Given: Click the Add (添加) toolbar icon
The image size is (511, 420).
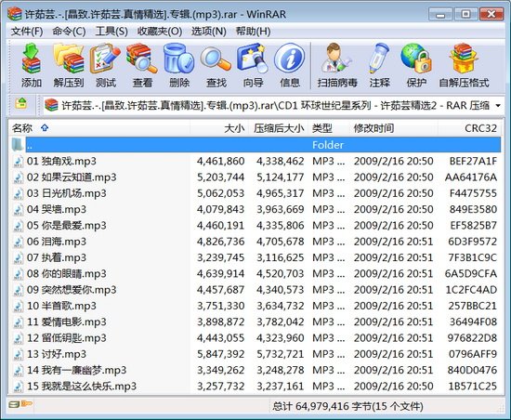Looking at the screenshot, I should (x=32, y=65).
